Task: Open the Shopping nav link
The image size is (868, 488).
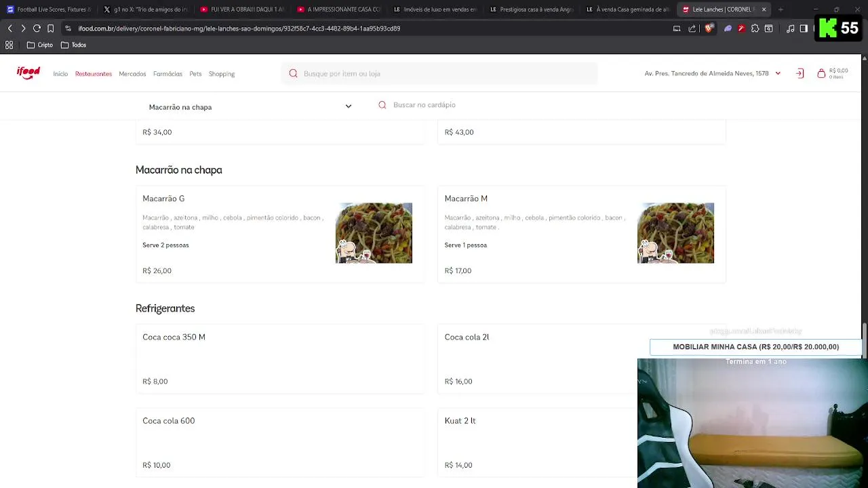Action: pyautogui.click(x=222, y=74)
